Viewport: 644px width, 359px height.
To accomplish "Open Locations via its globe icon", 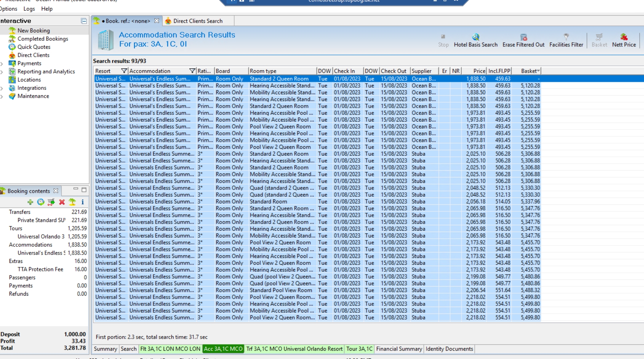I will (12, 80).
